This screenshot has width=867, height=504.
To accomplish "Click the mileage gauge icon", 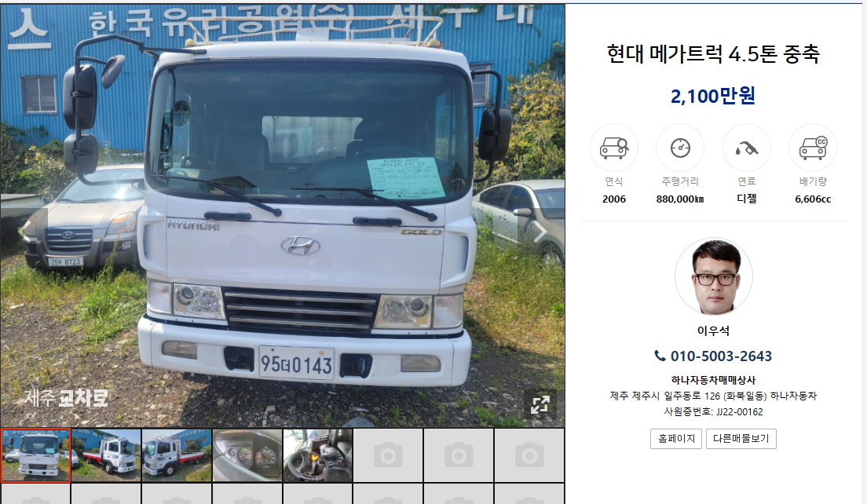I will (680, 148).
